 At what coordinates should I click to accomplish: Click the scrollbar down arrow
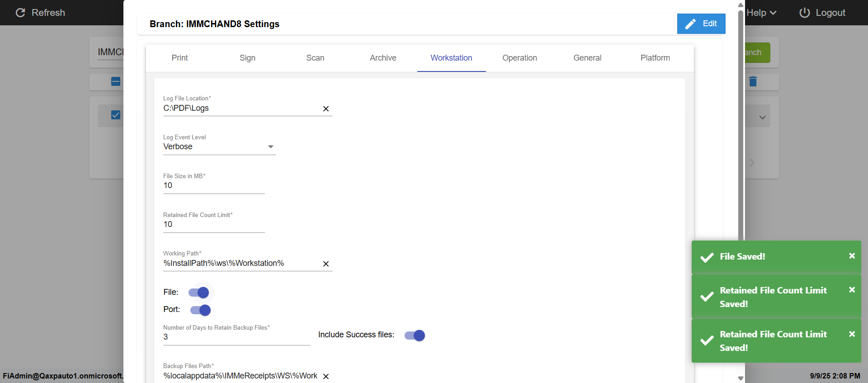tap(741, 378)
